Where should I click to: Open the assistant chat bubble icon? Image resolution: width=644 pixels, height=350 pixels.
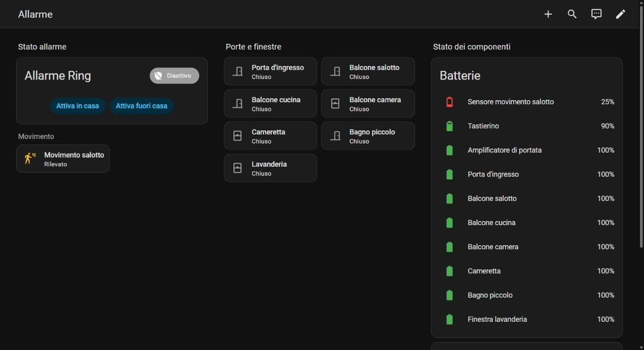tap(596, 14)
